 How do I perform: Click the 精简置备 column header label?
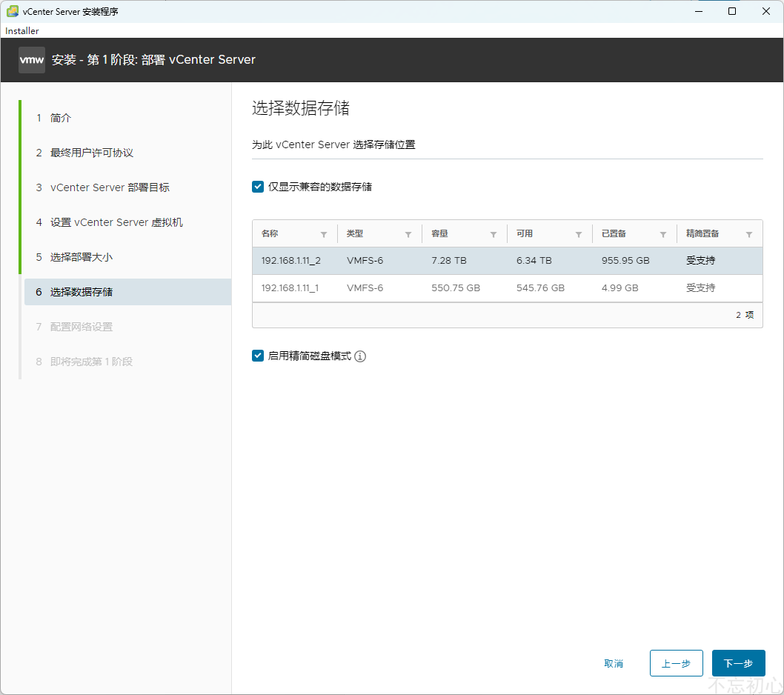click(x=702, y=233)
